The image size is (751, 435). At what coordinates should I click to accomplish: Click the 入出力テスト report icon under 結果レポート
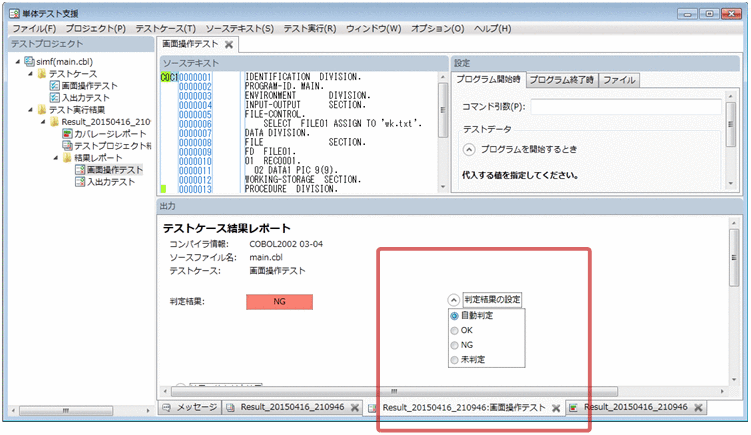click(x=80, y=182)
